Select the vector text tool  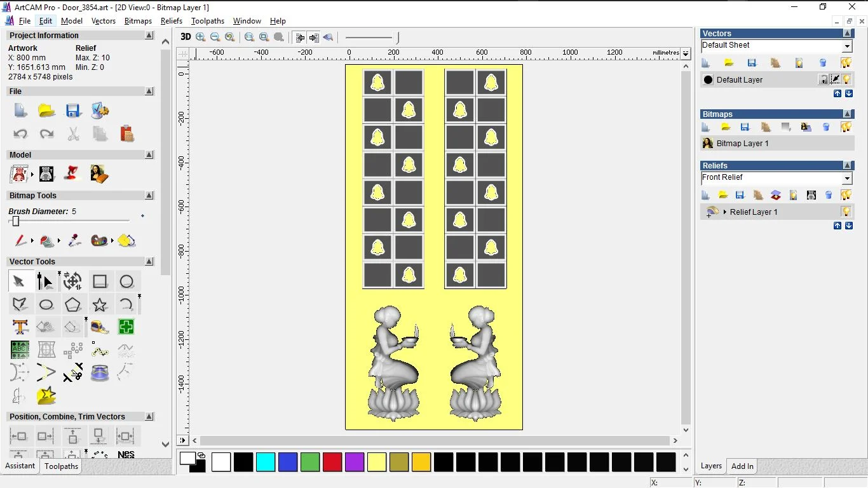tap(20, 327)
